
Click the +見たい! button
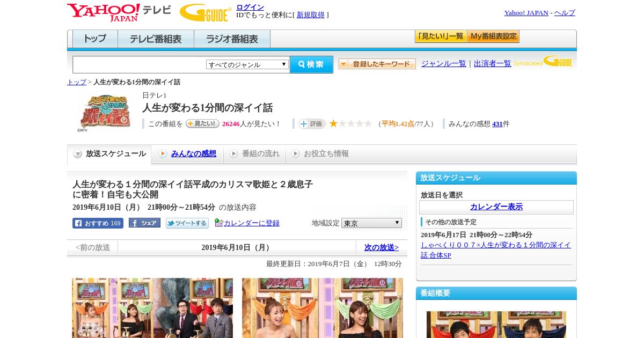pyautogui.click(x=202, y=123)
